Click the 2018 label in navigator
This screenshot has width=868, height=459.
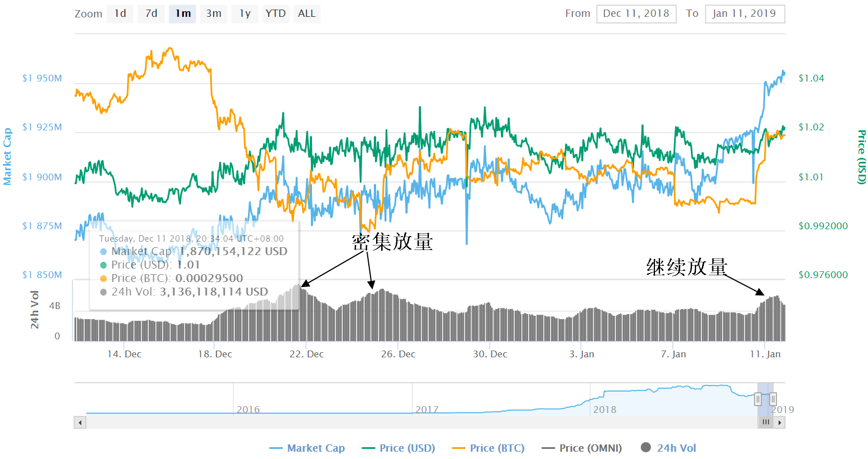tap(605, 410)
